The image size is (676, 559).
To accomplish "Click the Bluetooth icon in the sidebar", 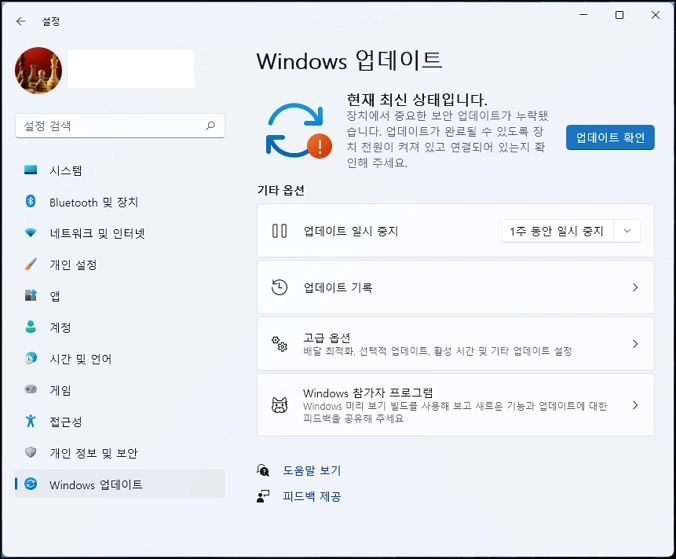I will 31,201.
